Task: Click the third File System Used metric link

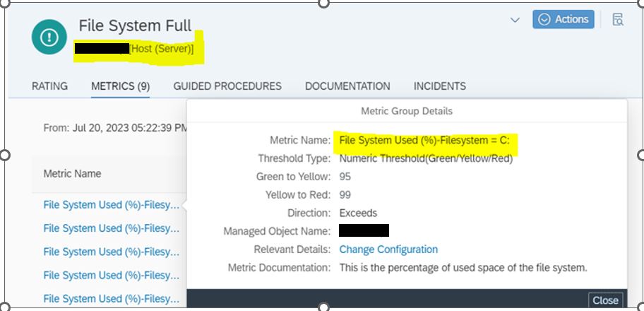Action: tap(112, 252)
